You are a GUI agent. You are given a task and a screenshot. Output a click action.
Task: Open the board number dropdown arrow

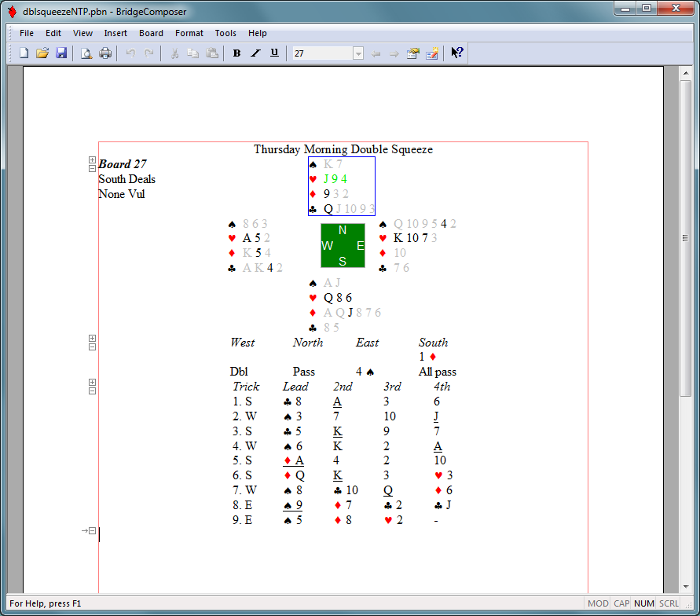[358, 54]
